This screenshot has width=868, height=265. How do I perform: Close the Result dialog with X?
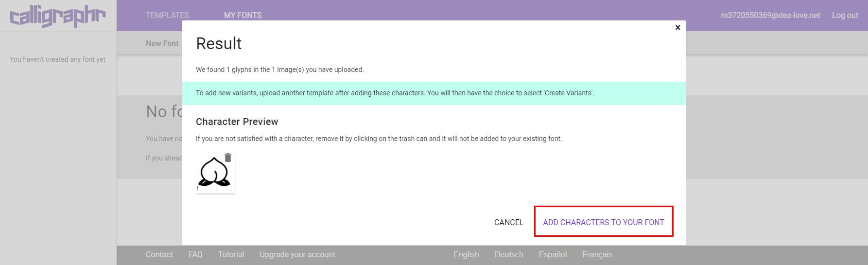(677, 28)
